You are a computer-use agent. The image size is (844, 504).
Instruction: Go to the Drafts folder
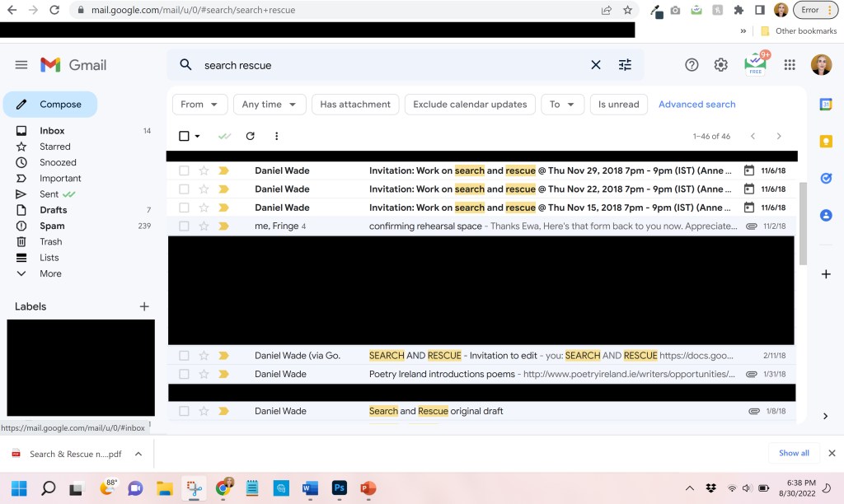tap(53, 210)
